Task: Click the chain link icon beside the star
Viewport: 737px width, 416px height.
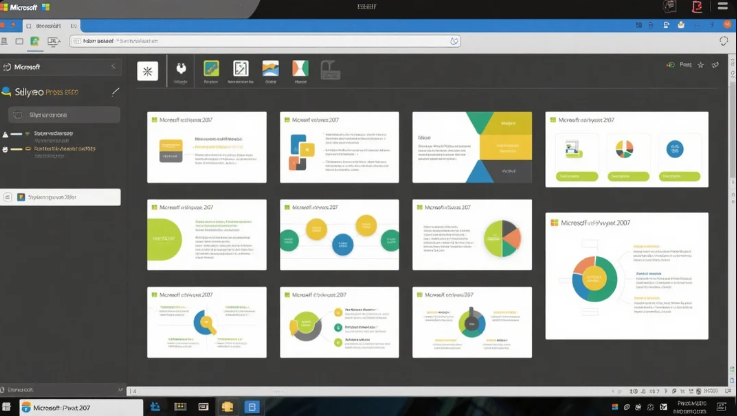Action: [715, 65]
